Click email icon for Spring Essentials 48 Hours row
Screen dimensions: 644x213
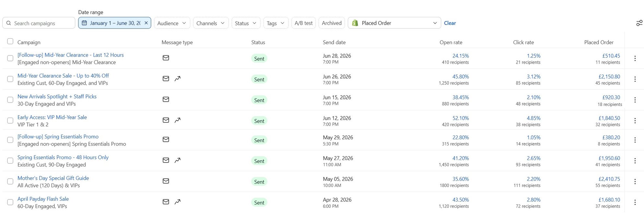click(x=166, y=160)
